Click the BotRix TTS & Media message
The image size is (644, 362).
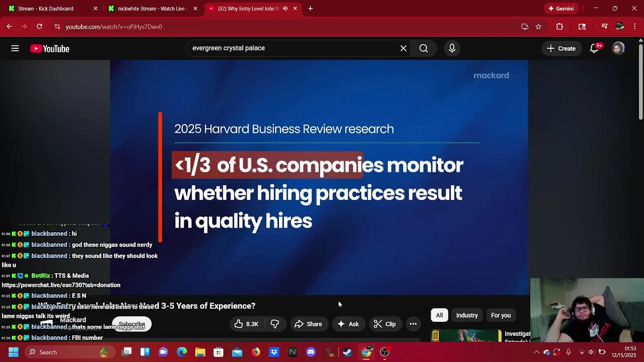coord(60,280)
